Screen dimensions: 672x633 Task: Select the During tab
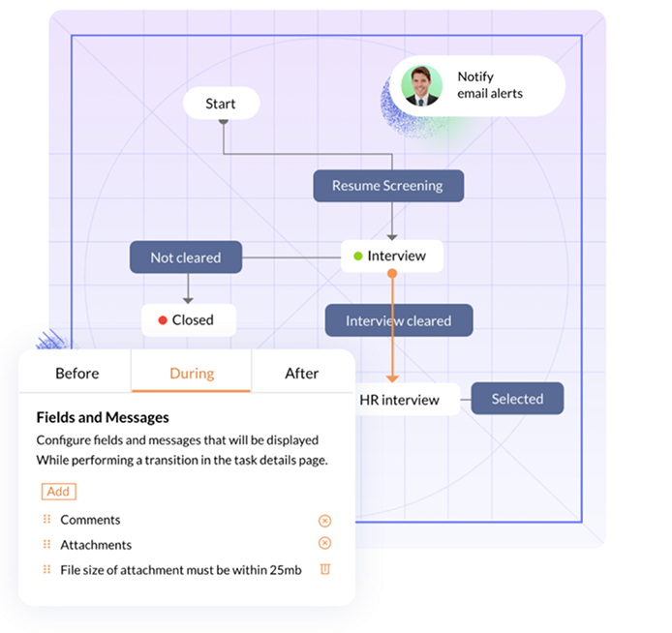tap(192, 373)
